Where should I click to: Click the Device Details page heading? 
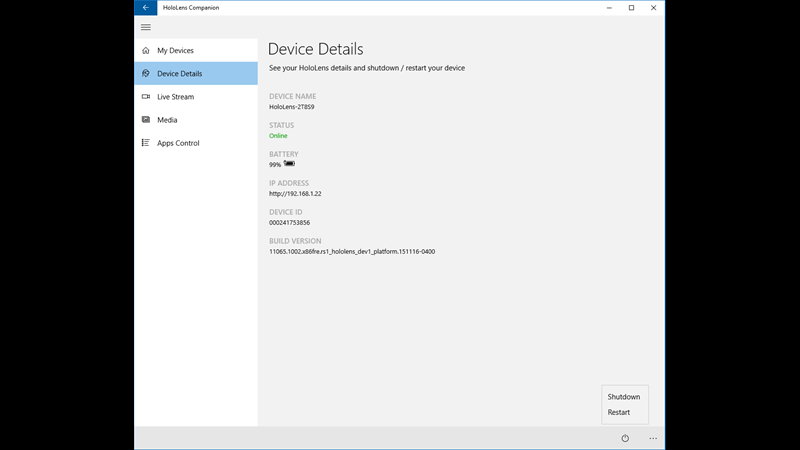point(315,49)
